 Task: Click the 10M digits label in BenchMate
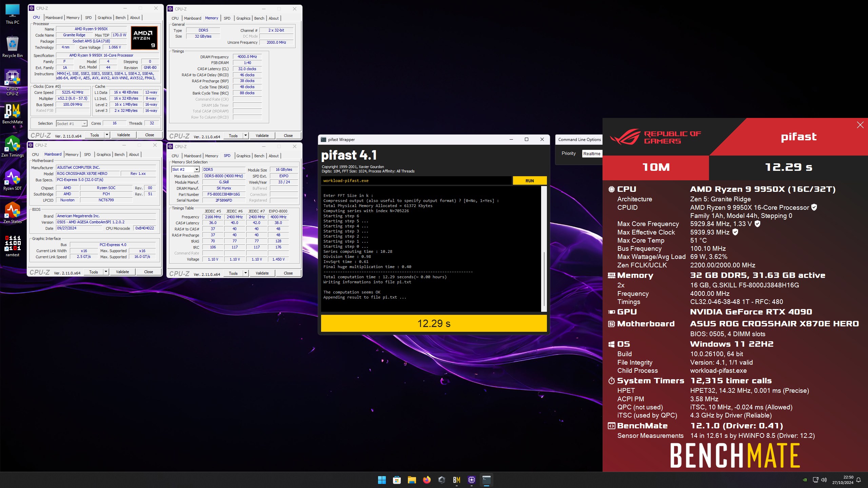(x=656, y=167)
